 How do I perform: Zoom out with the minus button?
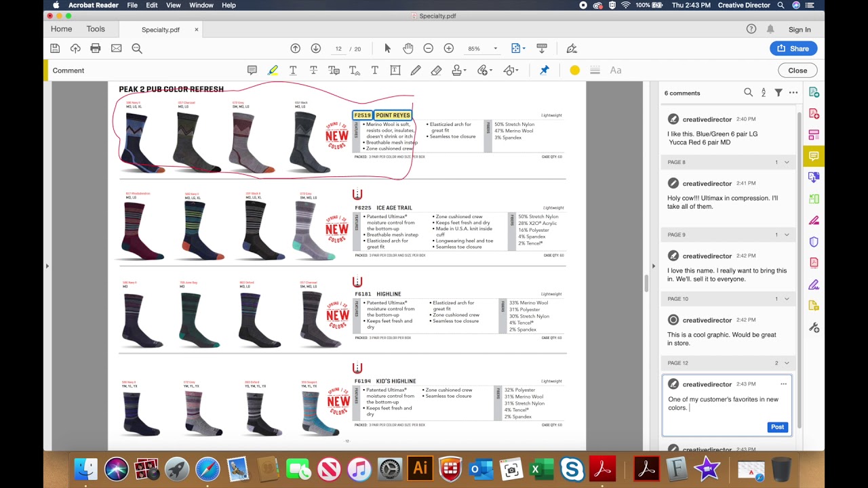pyautogui.click(x=428, y=48)
